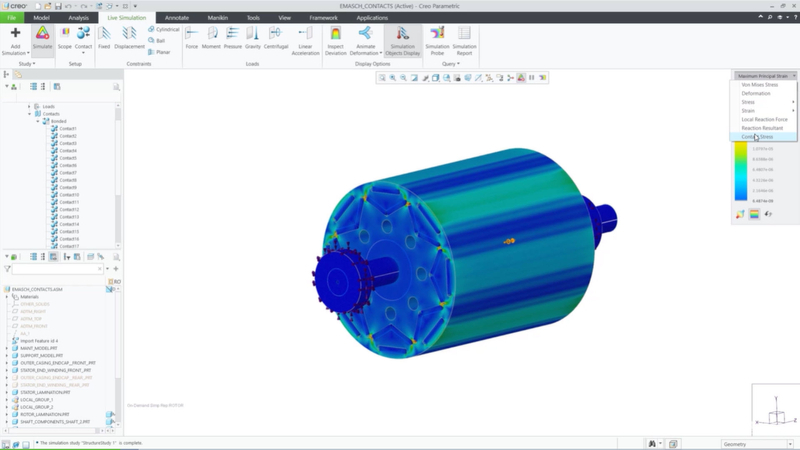
Task: Select the Centrifugal load icon
Action: point(276,38)
